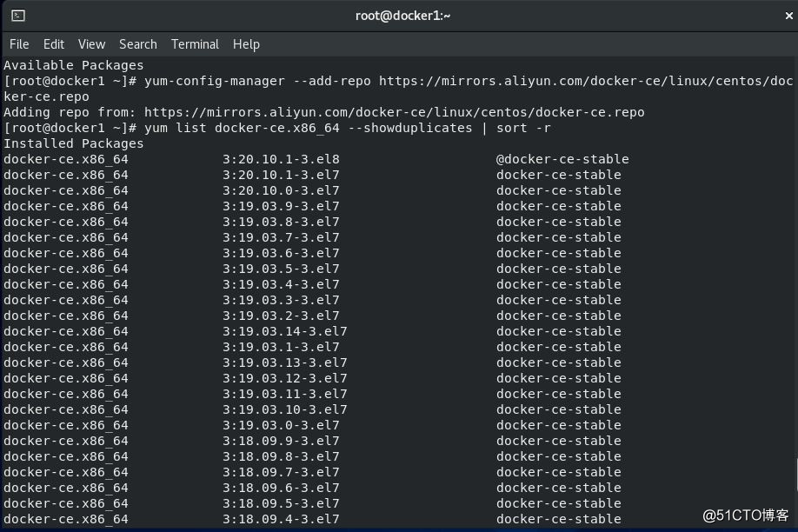Image resolution: width=798 pixels, height=532 pixels.
Task: Click version 3:19.03.3-3.el7
Action: tap(281, 301)
